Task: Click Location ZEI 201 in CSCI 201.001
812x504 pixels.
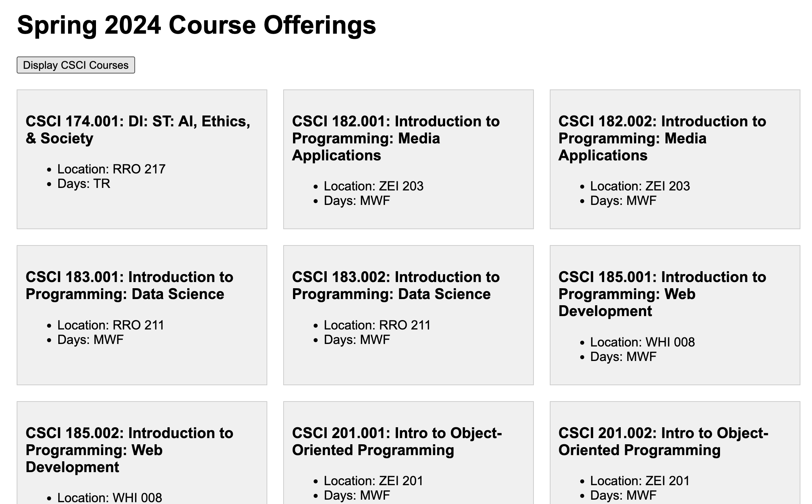Action: tap(373, 481)
